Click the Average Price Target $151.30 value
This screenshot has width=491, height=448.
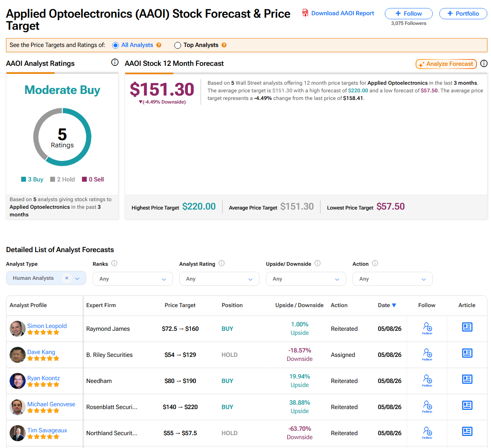click(x=297, y=206)
